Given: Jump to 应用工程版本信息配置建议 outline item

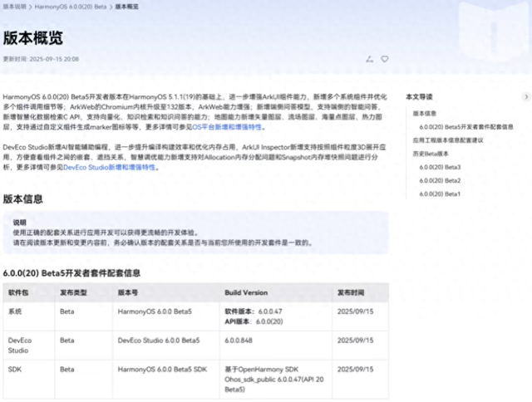Looking at the screenshot, I should [x=448, y=140].
